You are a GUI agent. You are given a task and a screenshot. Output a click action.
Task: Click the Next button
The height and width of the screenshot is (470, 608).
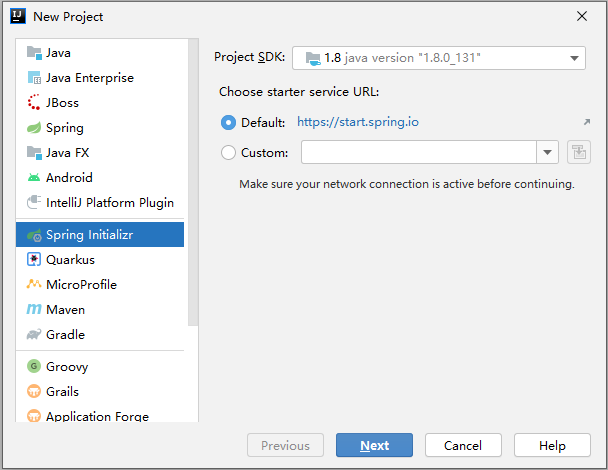(374, 445)
